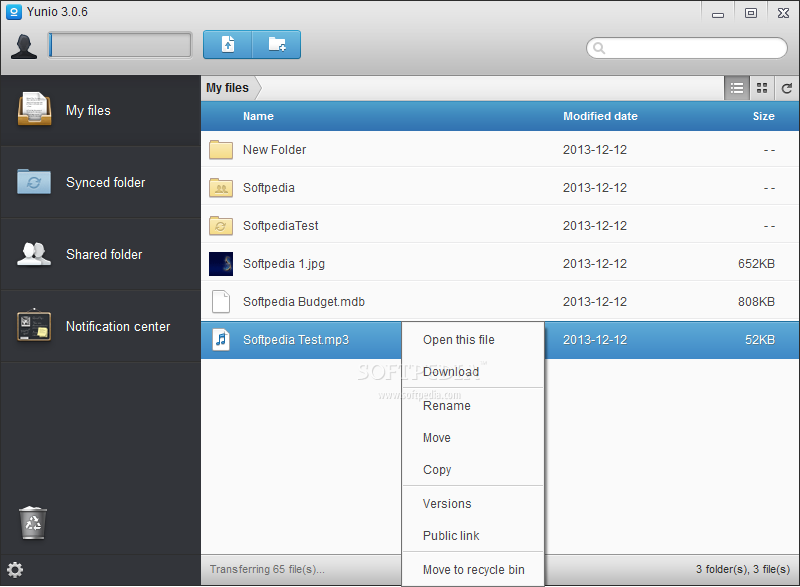
Task: Click the SoftpediaTest synced folder icon
Action: click(x=221, y=225)
